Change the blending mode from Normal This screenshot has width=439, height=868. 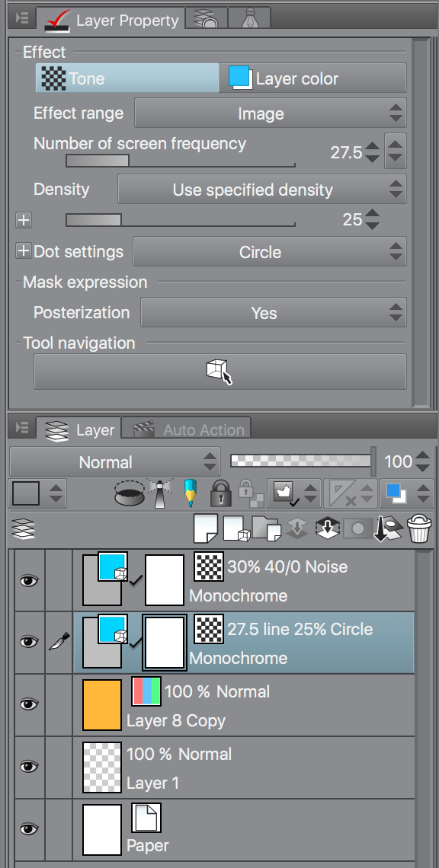pos(114,461)
